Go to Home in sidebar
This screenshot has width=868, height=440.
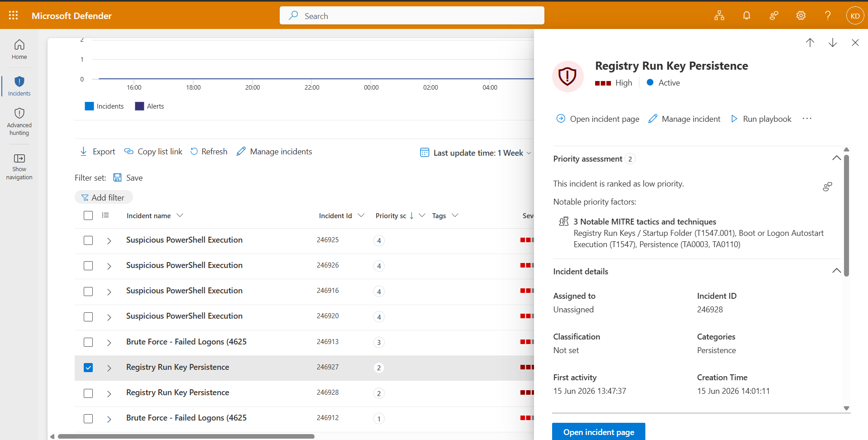pyautogui.click(x=19, y=49)
